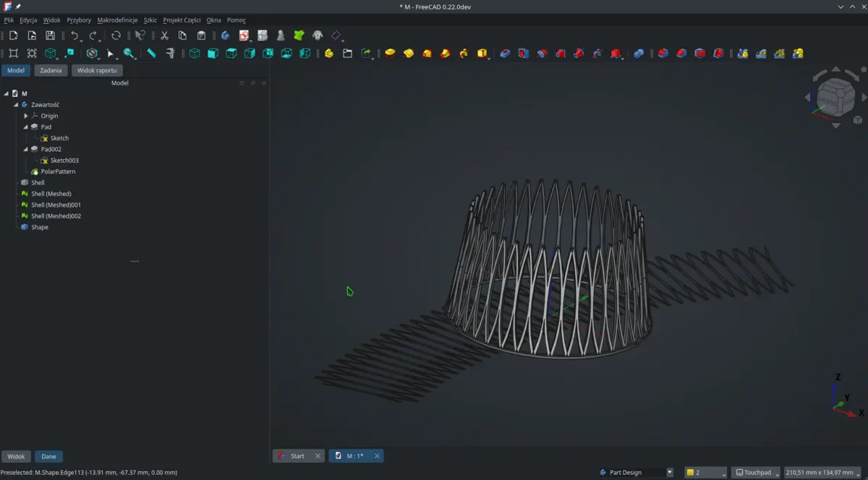Image resolution: width=868 pixels, height=480 pixels.
Task: Click the Paste toolbar icon
Action: (x=200, y=35)
